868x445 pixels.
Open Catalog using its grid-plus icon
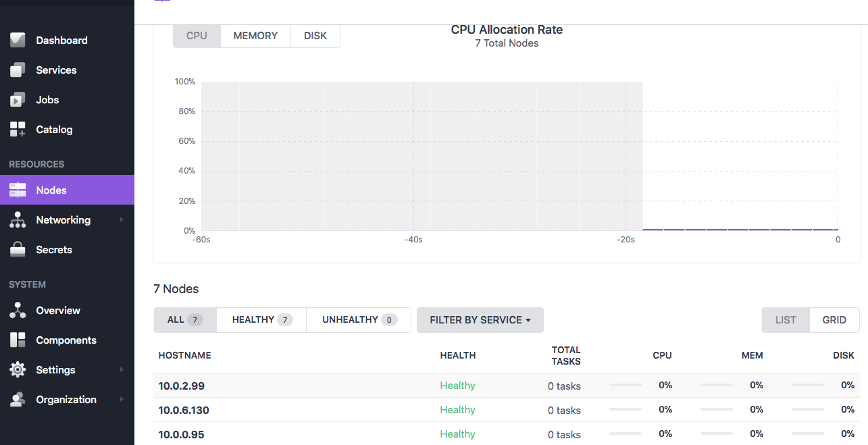18,130
